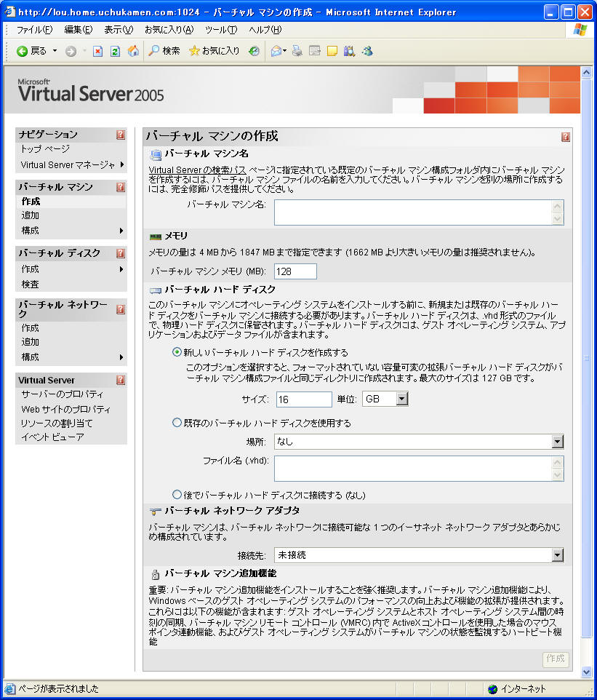Click the page scrollbar down arrow
The height and width of the screenshot is (700, 597).
[586, 672]
